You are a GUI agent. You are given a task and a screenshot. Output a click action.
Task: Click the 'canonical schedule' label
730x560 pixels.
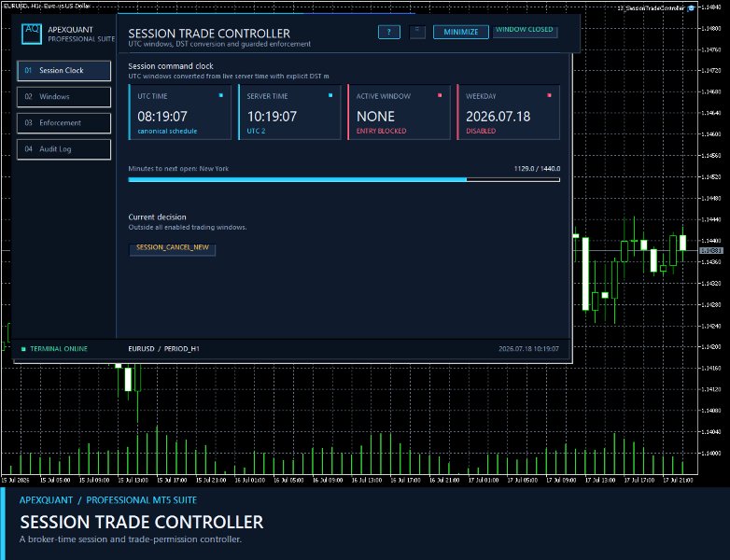tap(167, 132)
